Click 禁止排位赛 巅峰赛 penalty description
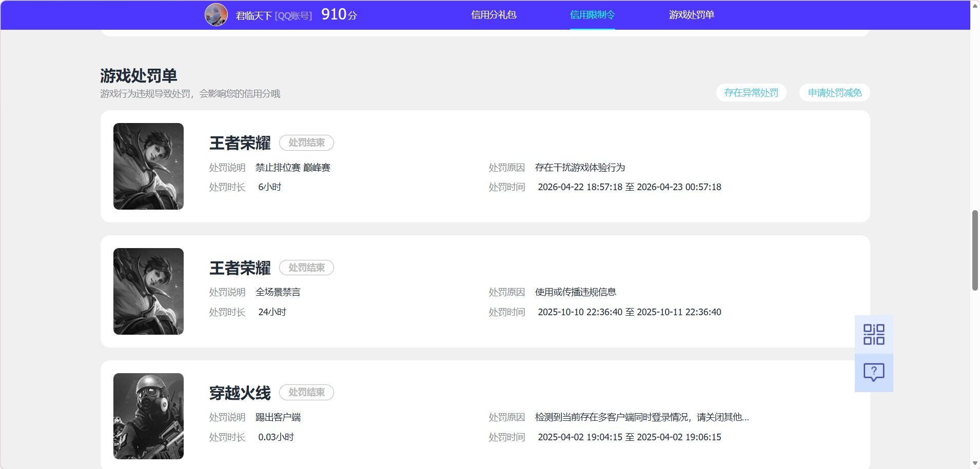980x469 pixels. point(293,168)
